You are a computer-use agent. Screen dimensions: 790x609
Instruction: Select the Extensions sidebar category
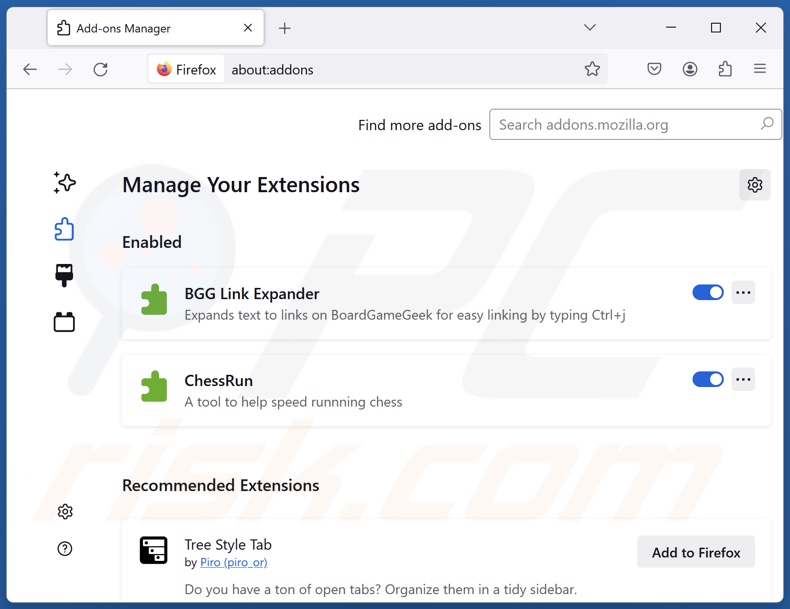pyautogui.click(x=65, y=229)
